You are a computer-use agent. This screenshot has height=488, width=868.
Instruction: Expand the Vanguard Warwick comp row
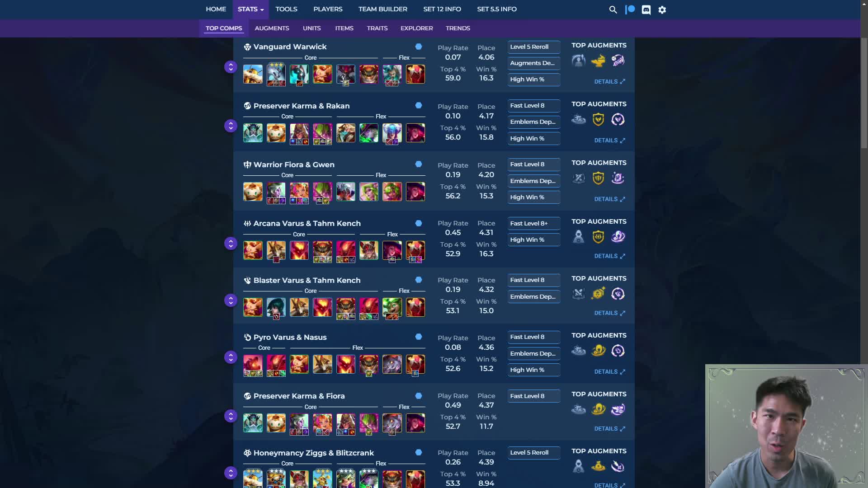[x=231, y=67]
